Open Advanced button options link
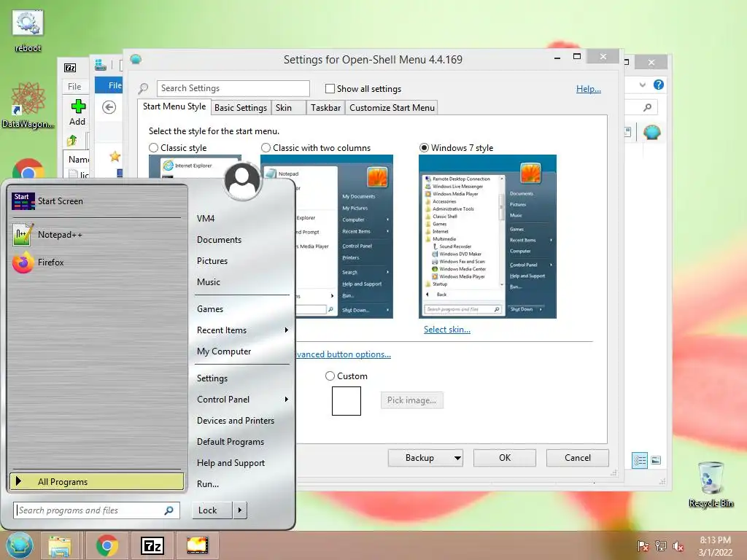 pos(343,354)
